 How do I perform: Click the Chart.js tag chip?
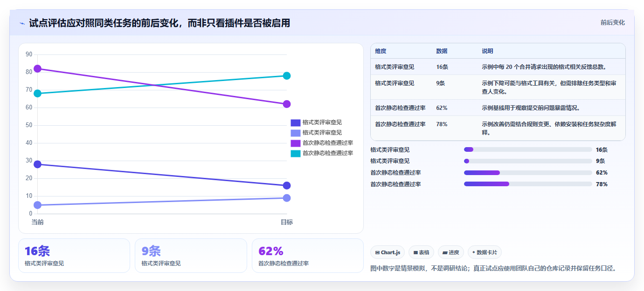pos(388,252)
